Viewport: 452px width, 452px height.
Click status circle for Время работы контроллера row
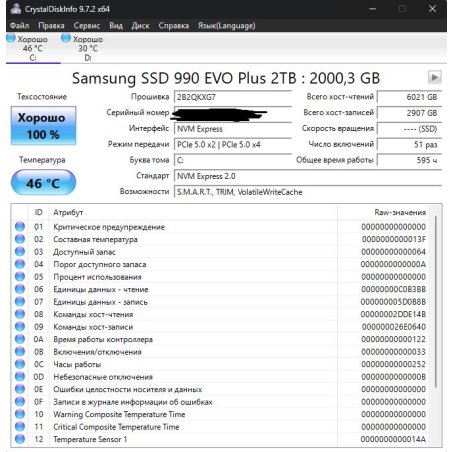tap(20, 339)
